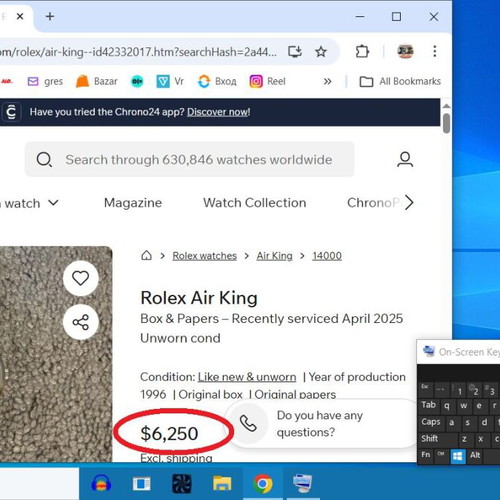Advance navigation menu with right arrow

coord(409,202)
